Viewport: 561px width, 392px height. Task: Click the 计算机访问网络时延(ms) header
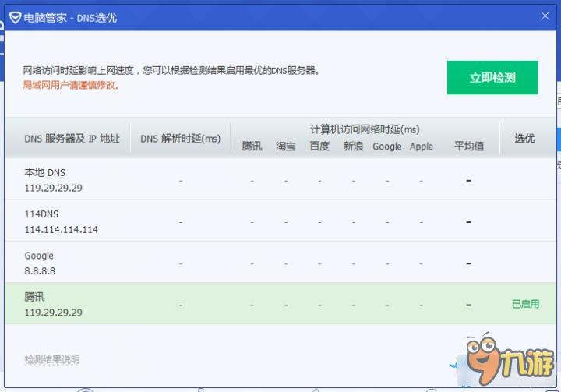click(x=365, y=129)
